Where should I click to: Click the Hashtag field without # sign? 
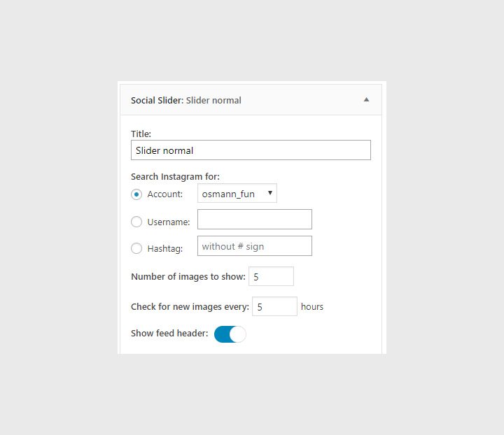pos(255,246)
